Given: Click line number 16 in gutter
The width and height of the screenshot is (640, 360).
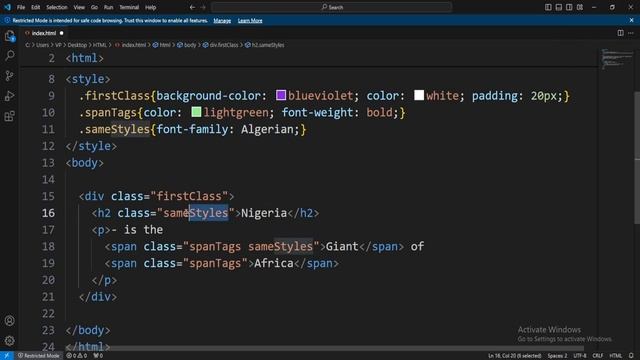Looking at the screenshot, I should point(48,213).
